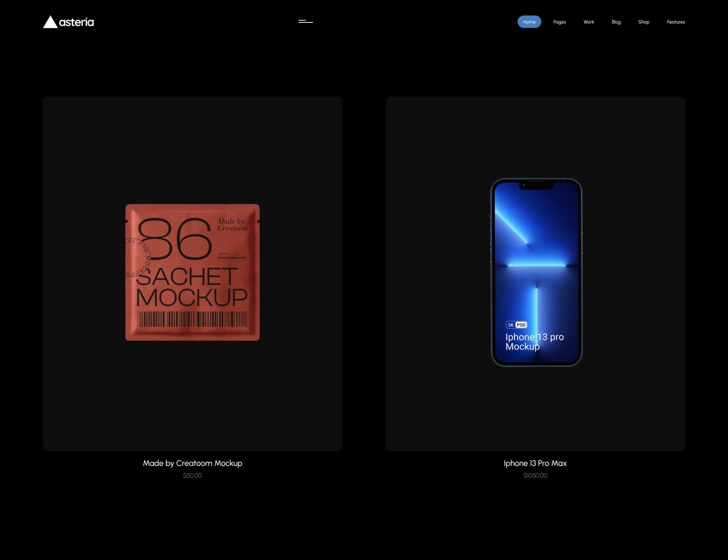Open the Iphone 13 pro mockup image
The height and width of the screenshot is (560, 728).
[x=535, y=274]
